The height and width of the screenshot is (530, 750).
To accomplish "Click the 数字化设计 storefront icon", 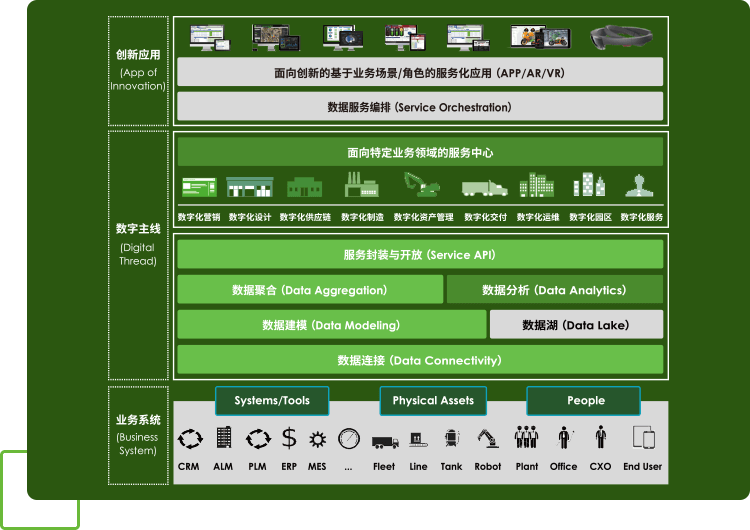I will coord(250,187).
